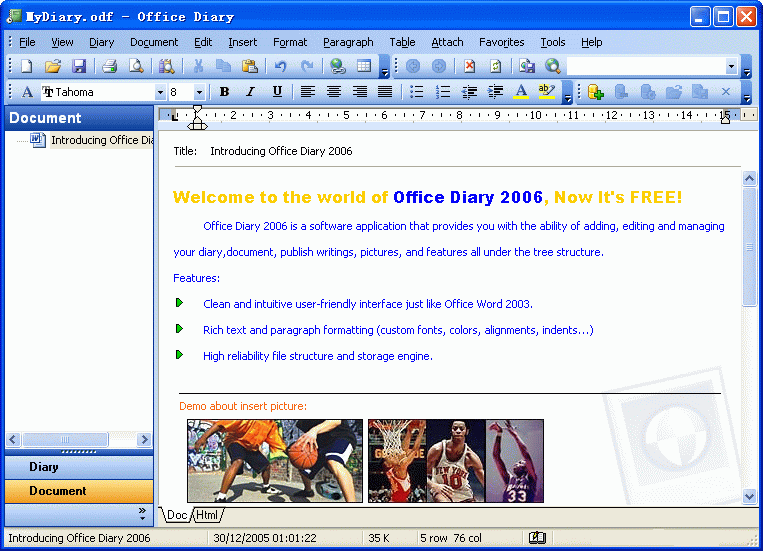Open the Diary navigation pane button
This screenshot has height=551, width=763.
pyautogui.click(x=79, y=467)
